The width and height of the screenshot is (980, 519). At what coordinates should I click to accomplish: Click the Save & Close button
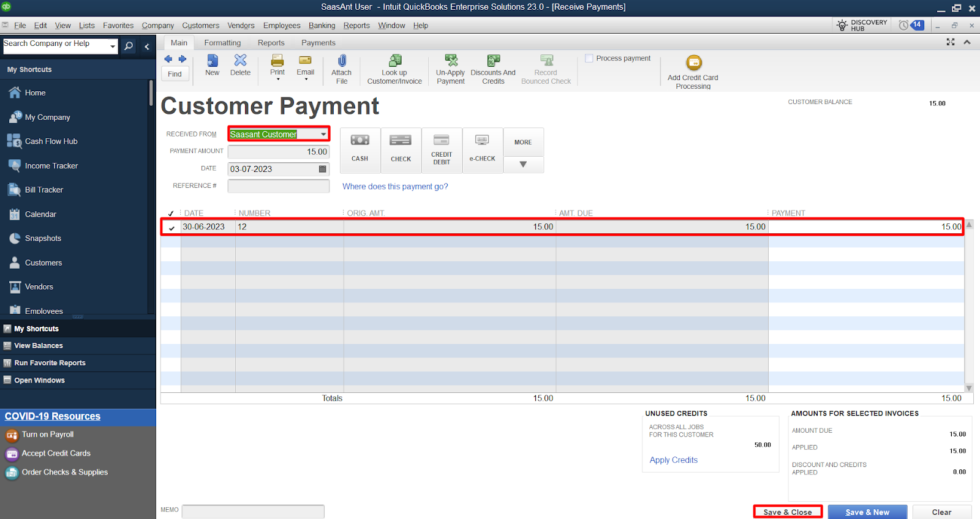[x=788, y=512]
